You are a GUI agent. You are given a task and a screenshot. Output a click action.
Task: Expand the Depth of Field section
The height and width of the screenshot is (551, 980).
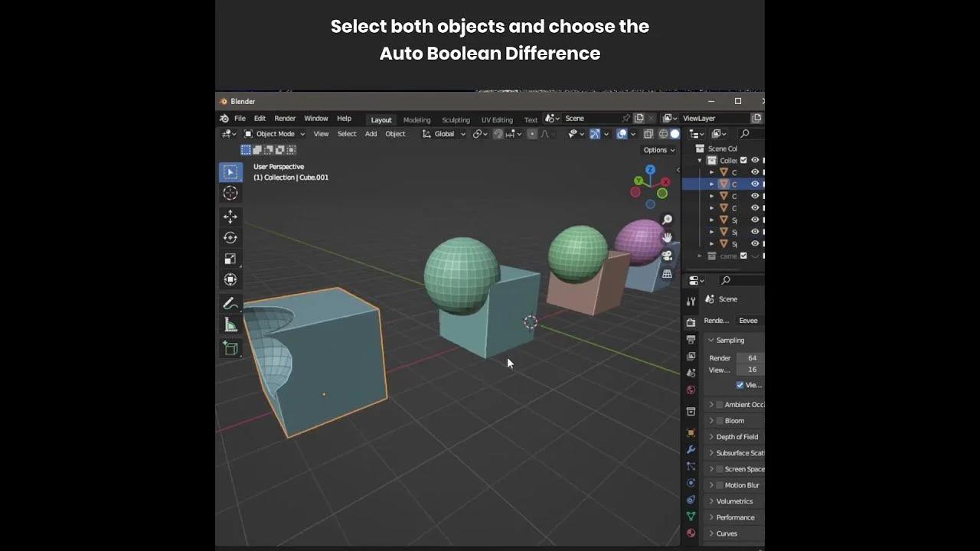(x=733, y=436)
